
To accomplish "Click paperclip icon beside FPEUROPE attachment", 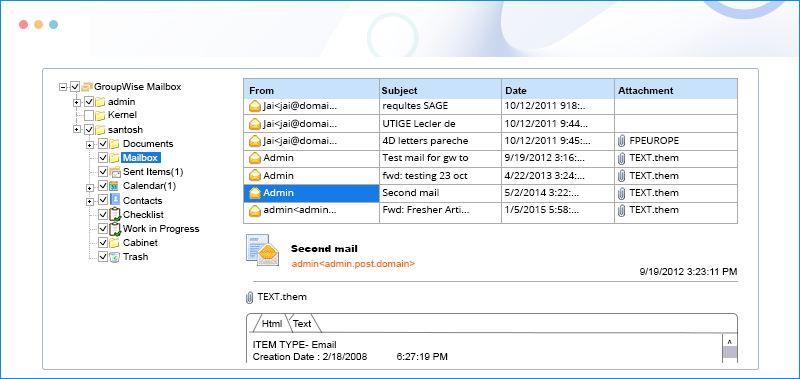I will pos(621,141).
